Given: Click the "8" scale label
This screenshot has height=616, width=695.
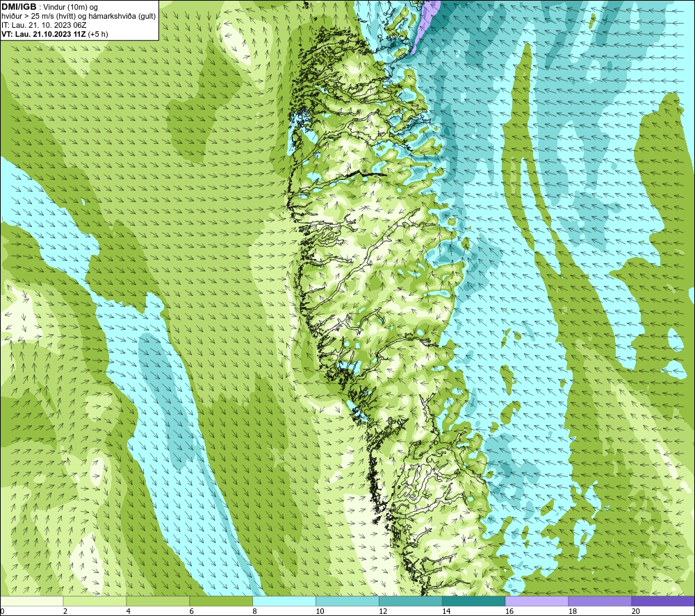Looking at the screenshot, I should (254, 611).
